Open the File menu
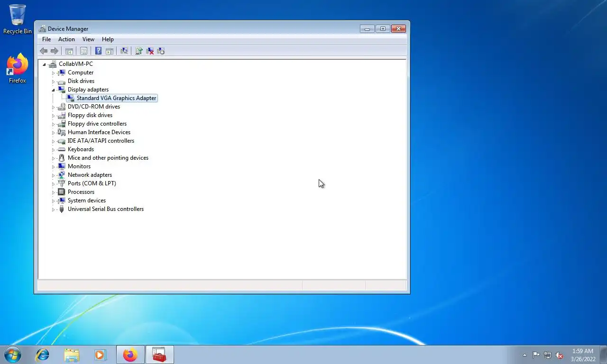Viewport: 607px width, 364px height. (46, 39)
